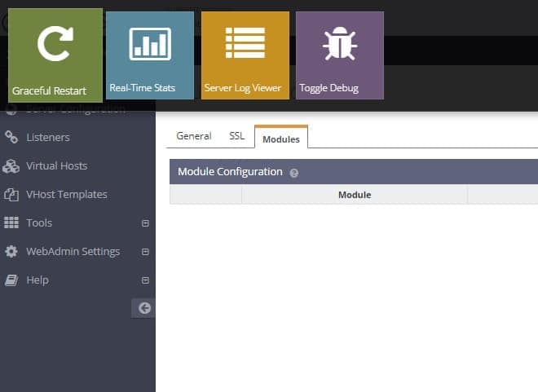Collapse the sidebar with the arrow button
This screenshot has width=538, height=392.
click(x=144, y=307)
